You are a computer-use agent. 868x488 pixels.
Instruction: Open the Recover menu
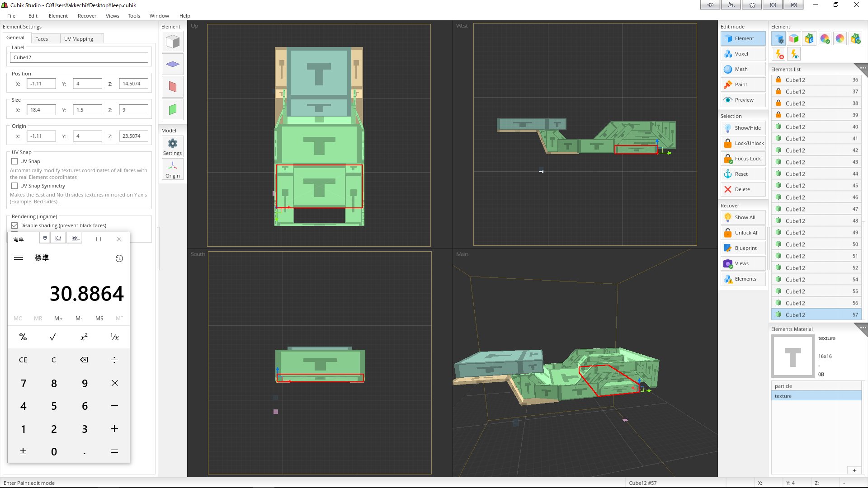pyautogui.click(x=87, y=16)
